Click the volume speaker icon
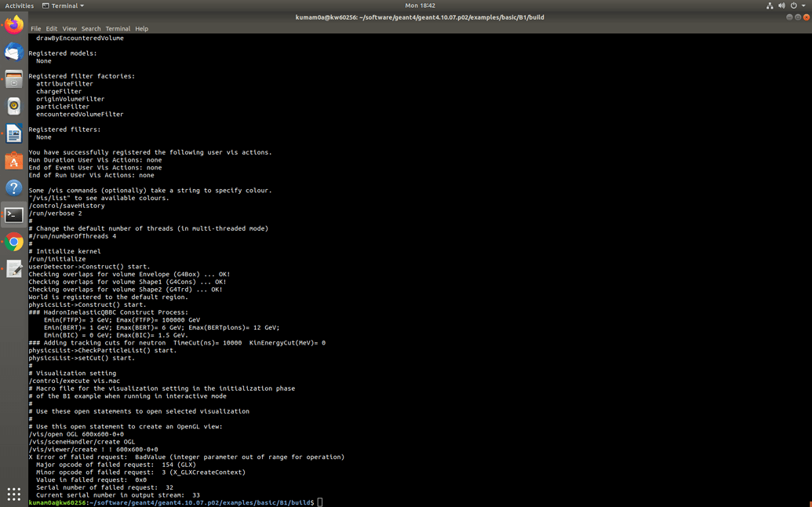Viewport: 812px width, 507px height. point(781,5)
